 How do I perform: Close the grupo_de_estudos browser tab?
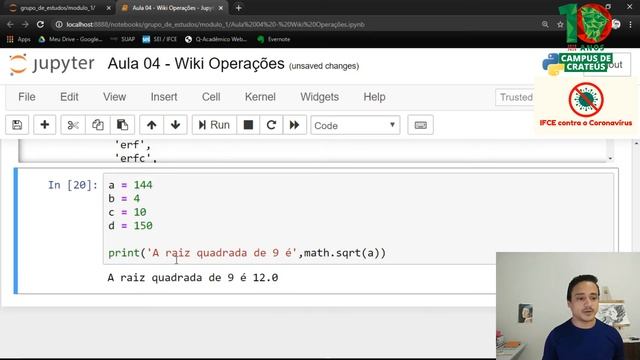[x=108, y=8]
